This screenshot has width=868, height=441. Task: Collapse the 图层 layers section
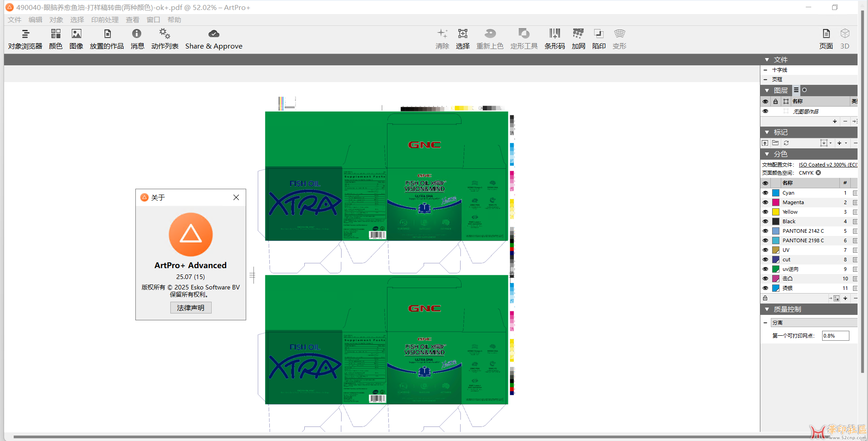[767, 90]
